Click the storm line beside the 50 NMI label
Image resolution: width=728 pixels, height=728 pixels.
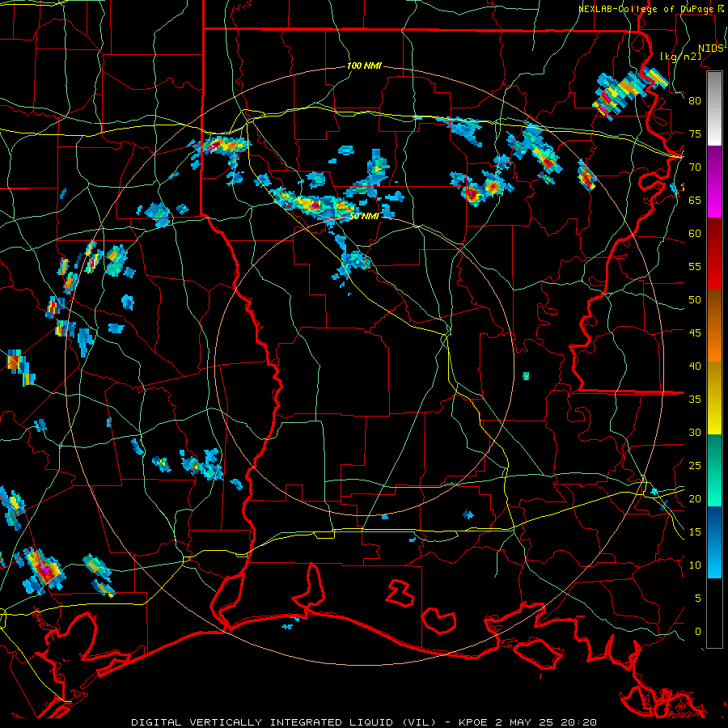tap(315, 205)
